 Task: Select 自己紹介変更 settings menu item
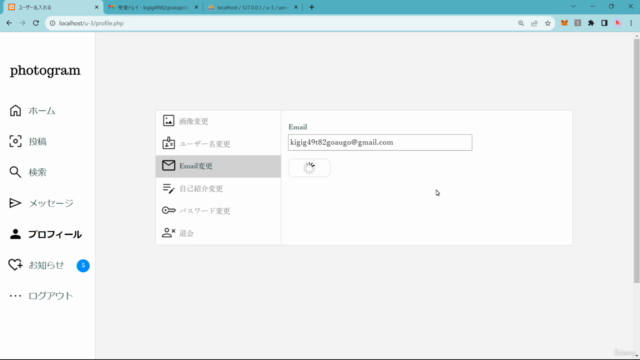click(x=218, y=189)
